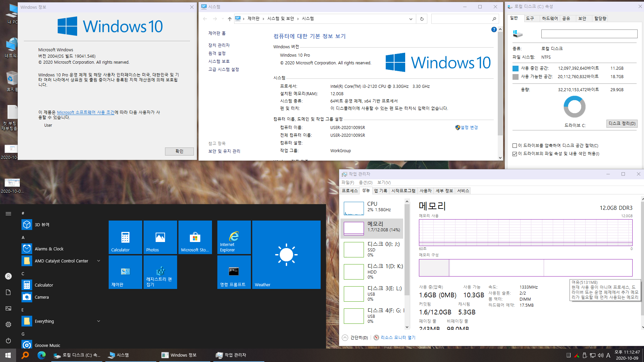Image resolution: width=644 pixels, height=362 pixels.
Task: Open the Weather live tile
Action: (x=286, y=255)
